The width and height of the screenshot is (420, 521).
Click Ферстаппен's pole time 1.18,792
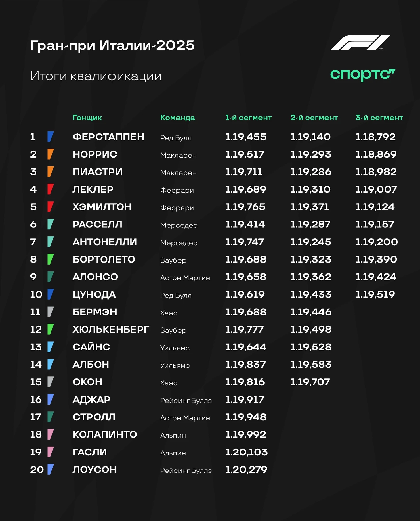coord(375,137)
